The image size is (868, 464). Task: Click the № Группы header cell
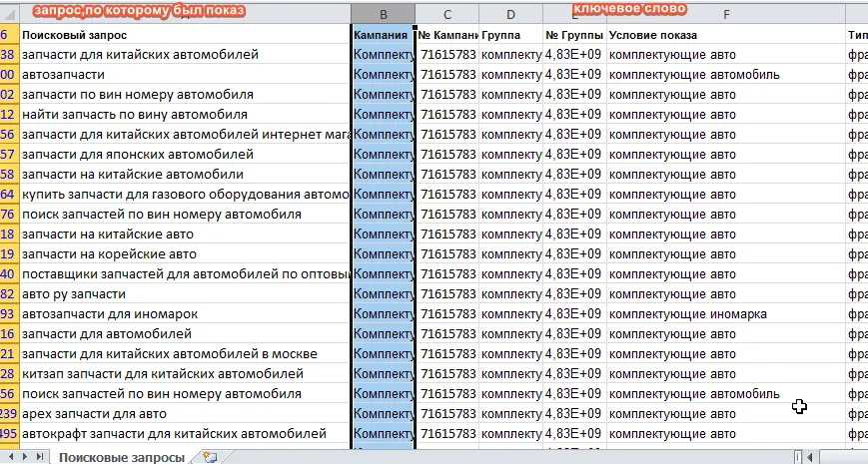point(573,35)
